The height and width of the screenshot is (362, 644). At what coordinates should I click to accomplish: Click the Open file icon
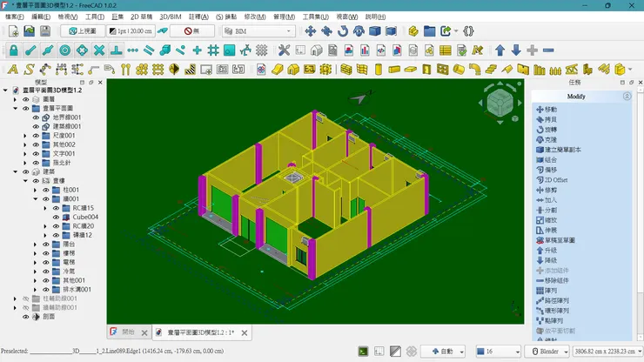30,31
